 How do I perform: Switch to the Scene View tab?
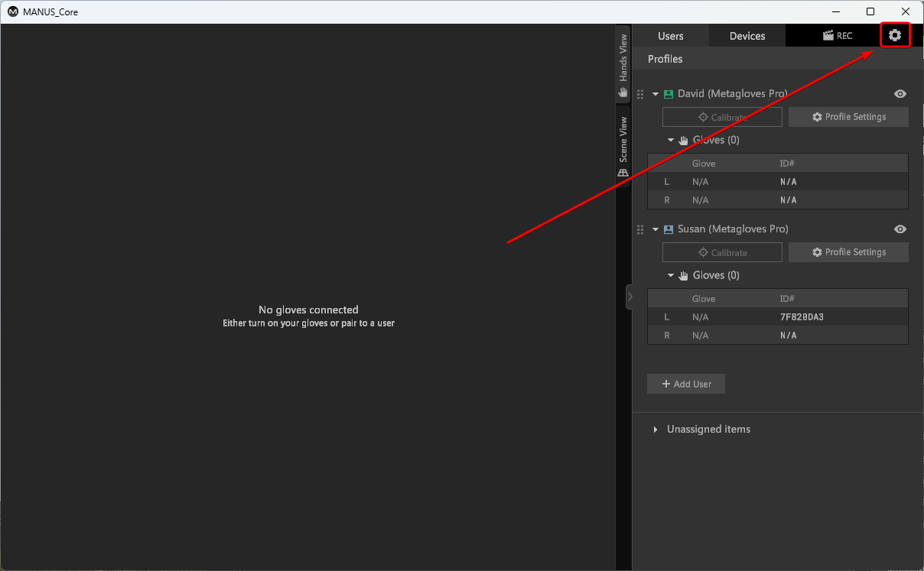[x=623, y=147]
